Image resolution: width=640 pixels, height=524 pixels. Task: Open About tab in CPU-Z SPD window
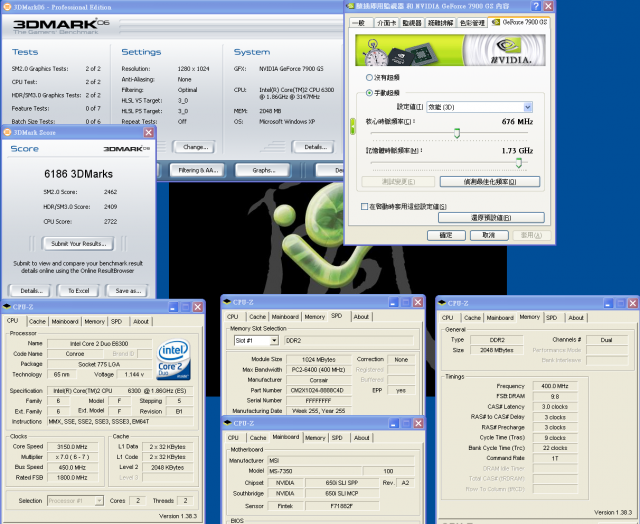tap(361, 317)
